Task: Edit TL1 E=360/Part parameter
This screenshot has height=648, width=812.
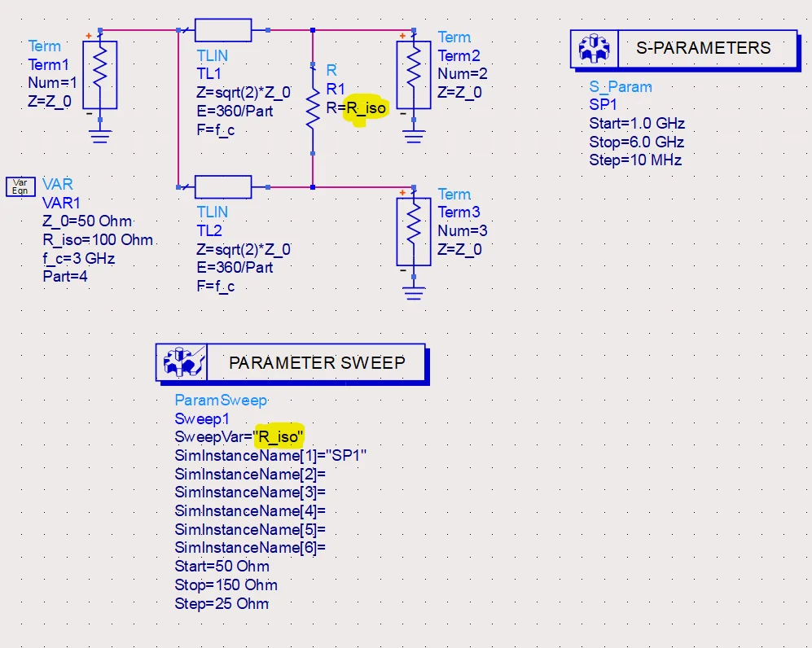Action: pyautogui.click(x=235, y=111)
